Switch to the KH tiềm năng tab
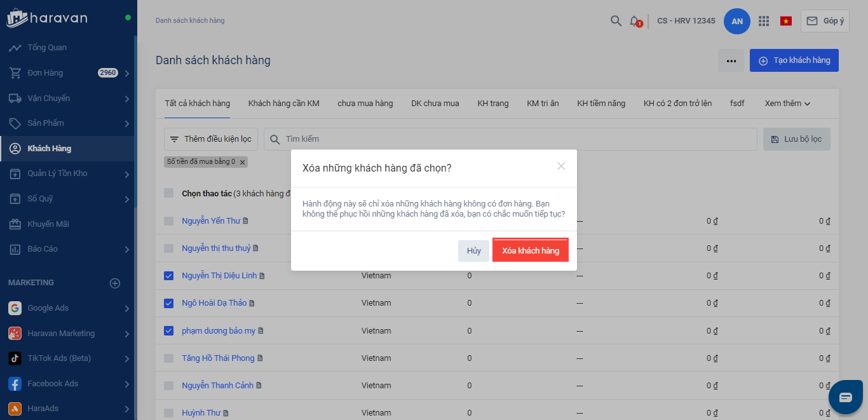This screenshot has height=420, width=868. pyautogui.click(x=600, y=103)
